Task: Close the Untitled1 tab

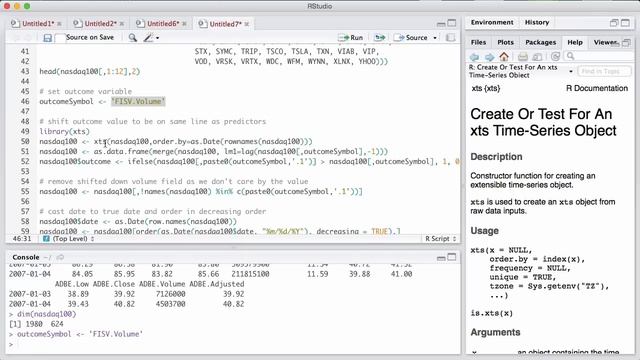Action: pyautogui.click(x=59, y=24)
